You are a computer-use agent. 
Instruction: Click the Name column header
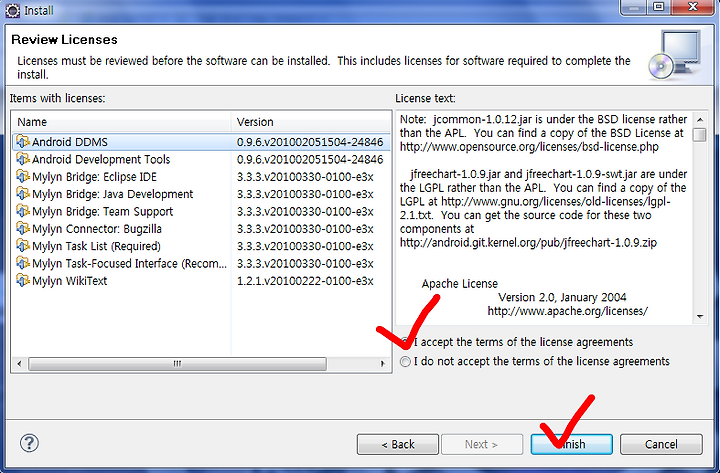121,122
